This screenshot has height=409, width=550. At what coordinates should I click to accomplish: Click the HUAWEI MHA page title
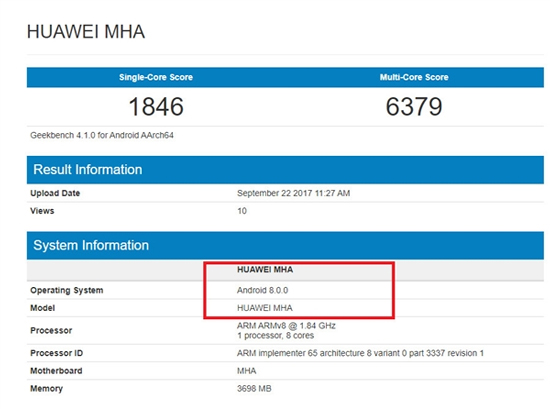[x=86, y=32]
